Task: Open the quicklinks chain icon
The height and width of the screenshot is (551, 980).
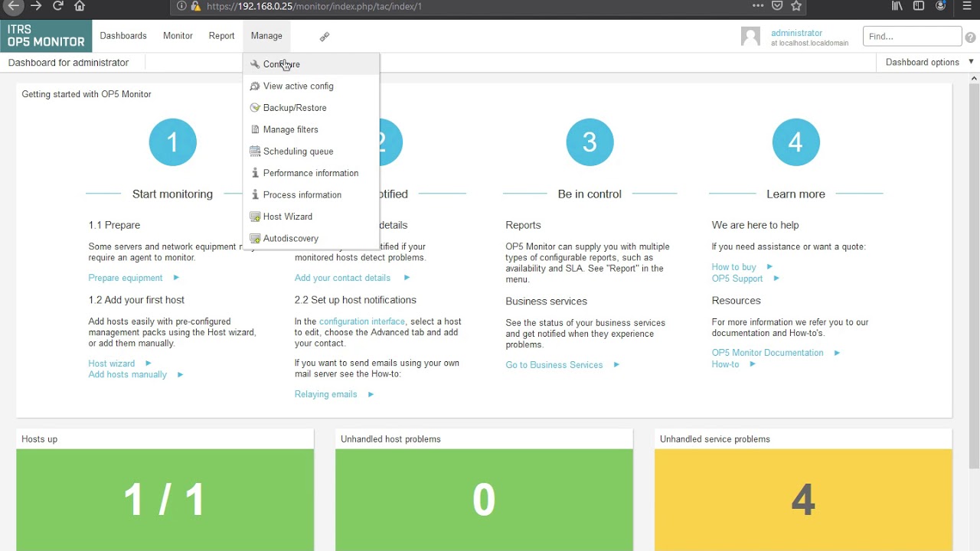Action: pyautogui.click(x=325, y=36)
